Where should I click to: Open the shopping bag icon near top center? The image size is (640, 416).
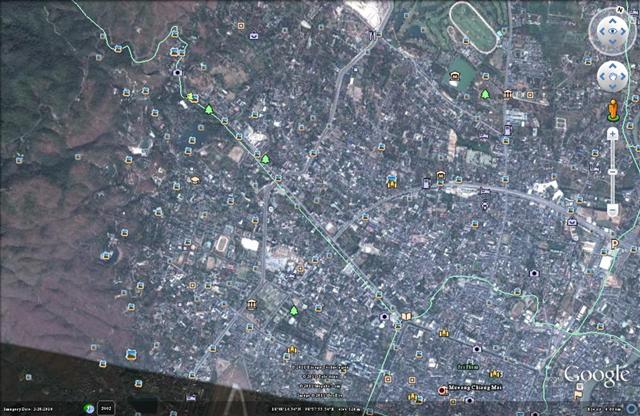(254, 36)
